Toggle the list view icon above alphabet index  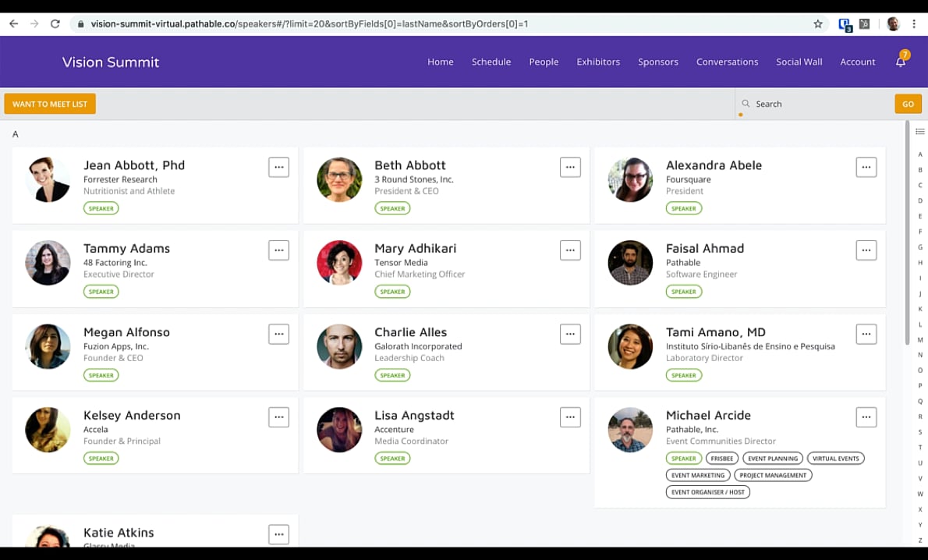pyautogui.click(x=919, y=131)
